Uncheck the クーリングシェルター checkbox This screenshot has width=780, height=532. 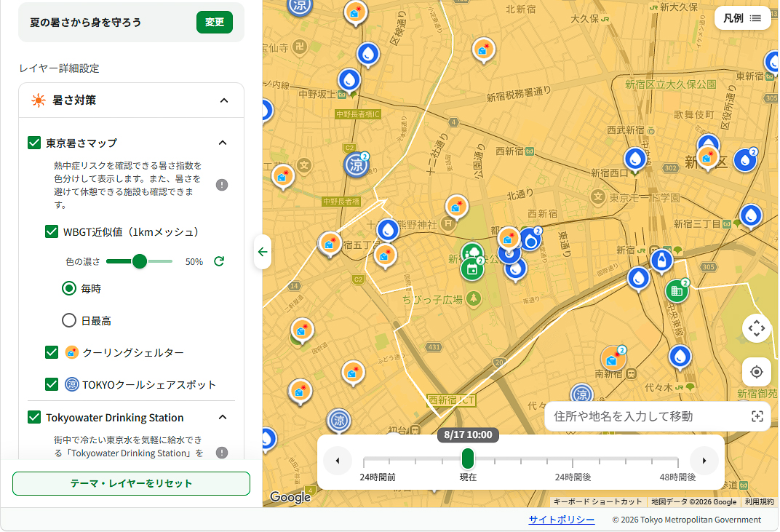[x=52, y=352]
